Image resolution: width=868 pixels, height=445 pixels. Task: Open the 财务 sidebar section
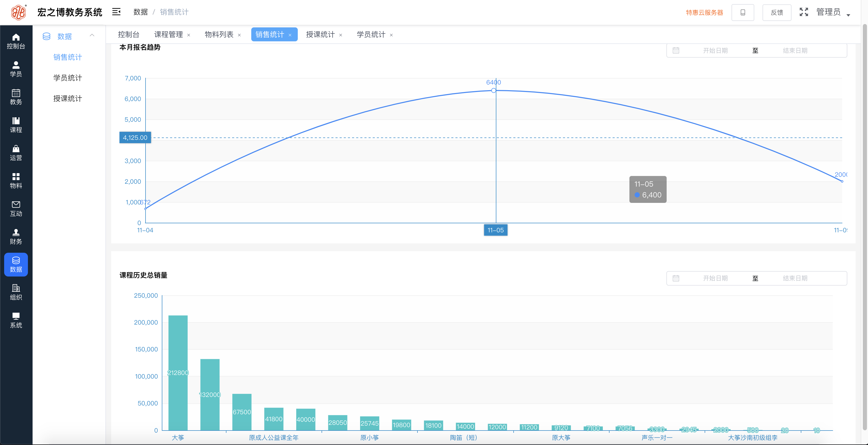[16, 237]
